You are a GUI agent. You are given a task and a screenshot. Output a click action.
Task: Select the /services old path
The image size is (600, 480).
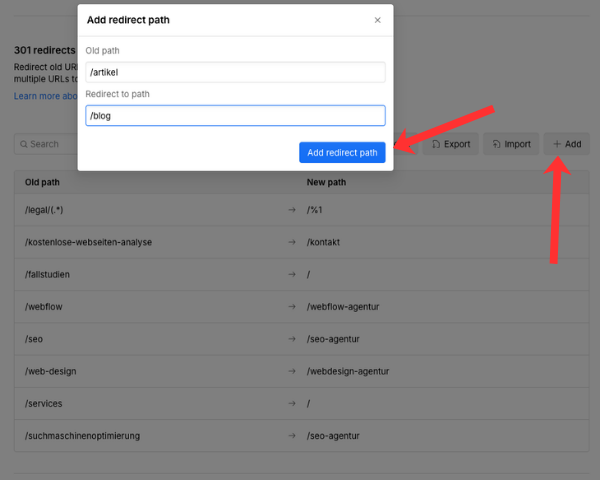44,403
